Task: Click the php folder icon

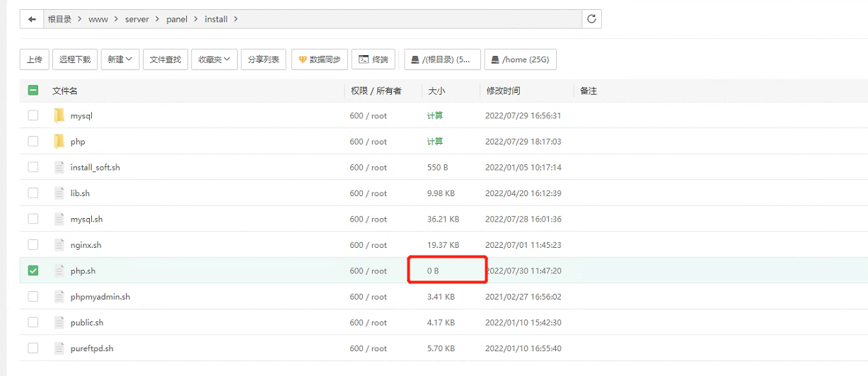Action: pyautogui.click(x=59, y=142)
